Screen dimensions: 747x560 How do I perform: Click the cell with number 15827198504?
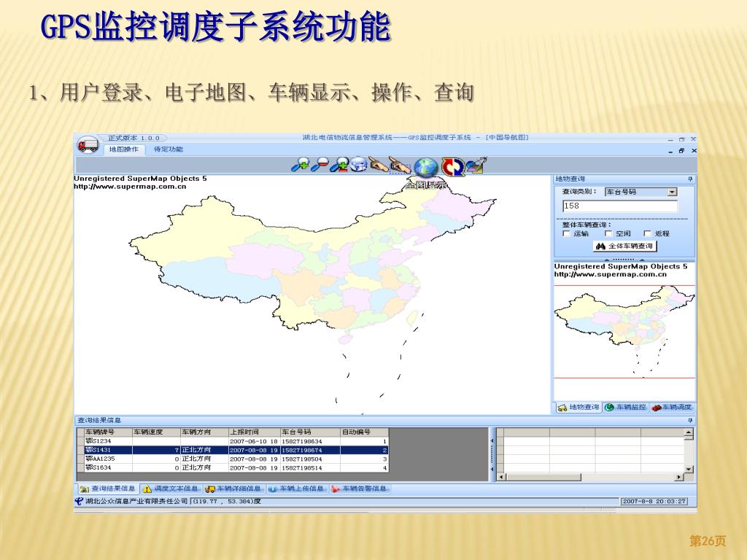[310, 459]
